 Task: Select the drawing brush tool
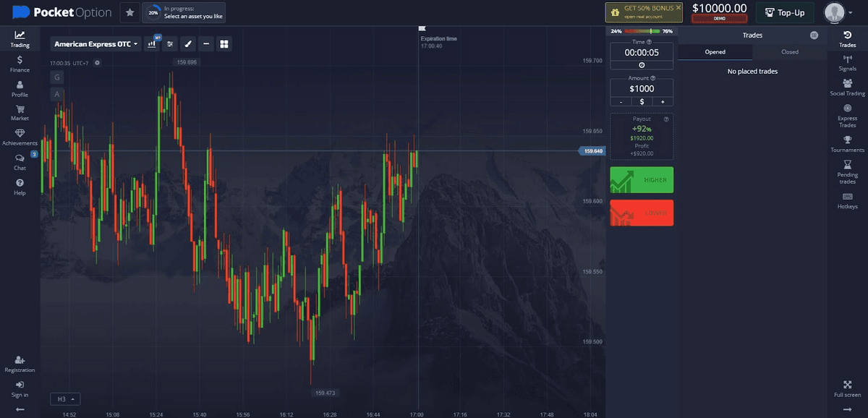(188, 43)
